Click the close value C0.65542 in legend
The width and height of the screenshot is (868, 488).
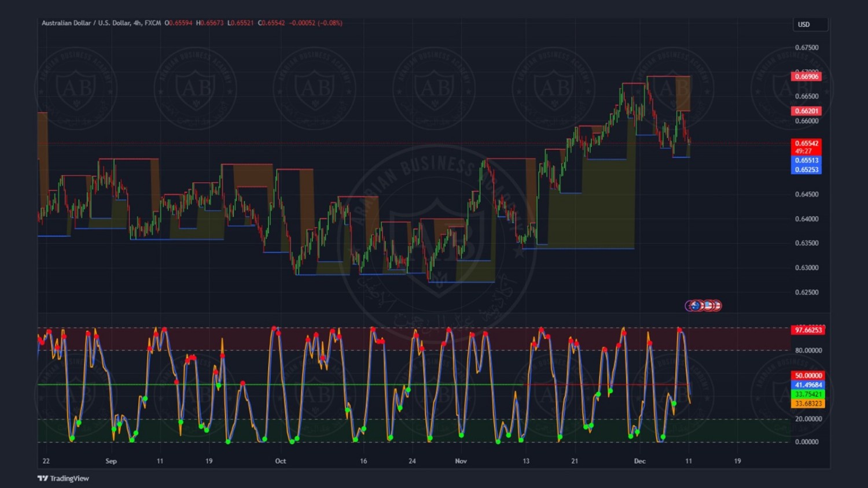(271, 23)
